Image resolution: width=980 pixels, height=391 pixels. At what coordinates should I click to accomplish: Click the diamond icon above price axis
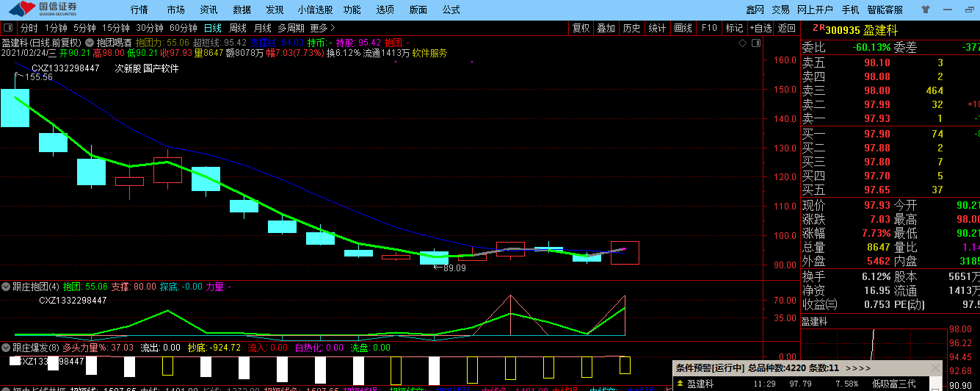tap(743, 43)
